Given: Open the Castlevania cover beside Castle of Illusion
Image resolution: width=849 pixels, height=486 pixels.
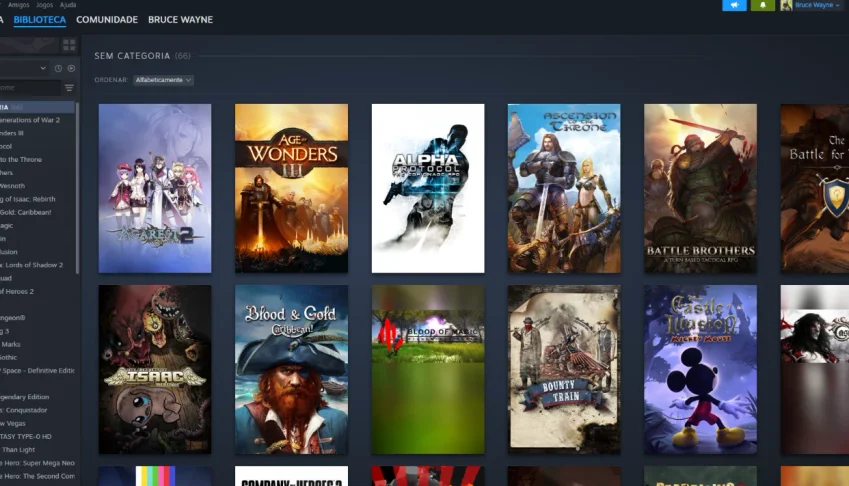Looking at the screenshot, I should coord(815,370).
